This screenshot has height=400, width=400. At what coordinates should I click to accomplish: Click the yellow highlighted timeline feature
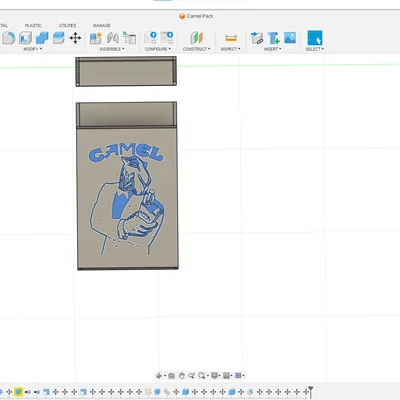click(18, 392)
